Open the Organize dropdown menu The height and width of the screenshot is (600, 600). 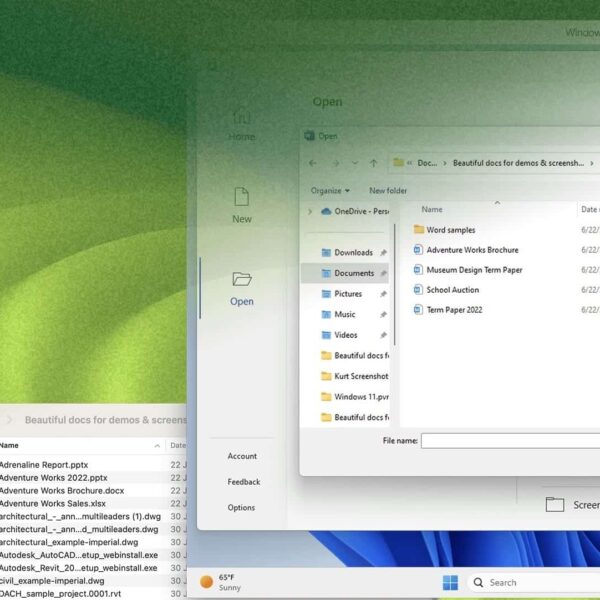330,190
